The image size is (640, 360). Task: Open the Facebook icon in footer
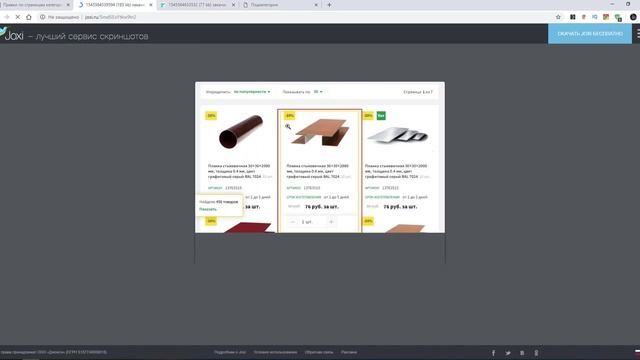493,353
